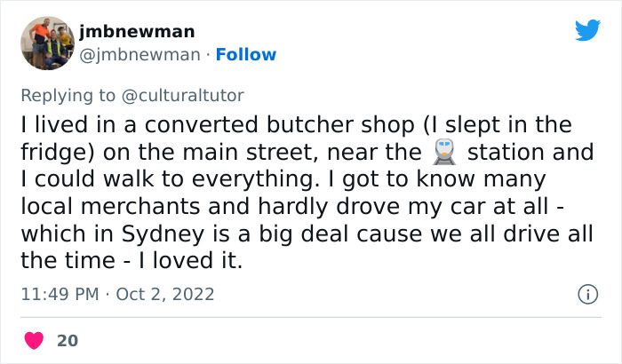Follow the jmbnewman account
This screenshot has height=364, width=622.
(247, 54)
